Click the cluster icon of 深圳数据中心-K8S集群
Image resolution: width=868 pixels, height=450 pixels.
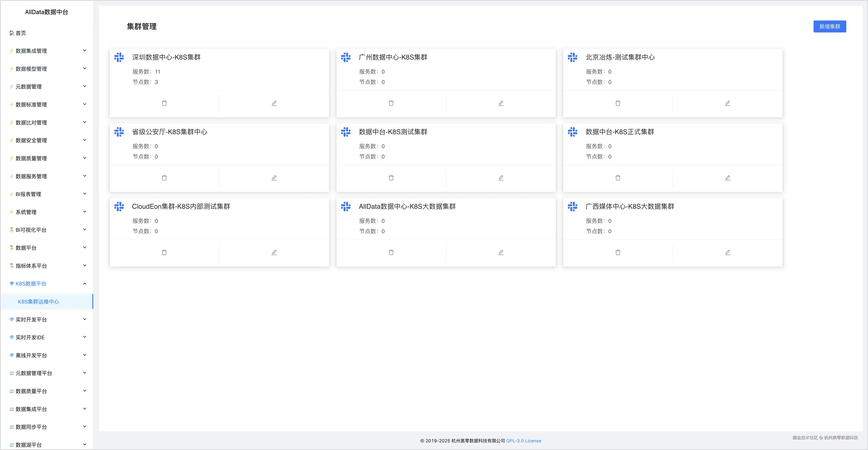click(x=119, y=57)
